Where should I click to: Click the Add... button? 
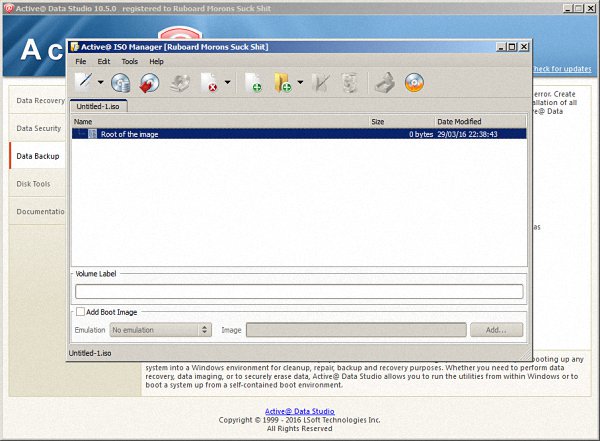point(496,330)
